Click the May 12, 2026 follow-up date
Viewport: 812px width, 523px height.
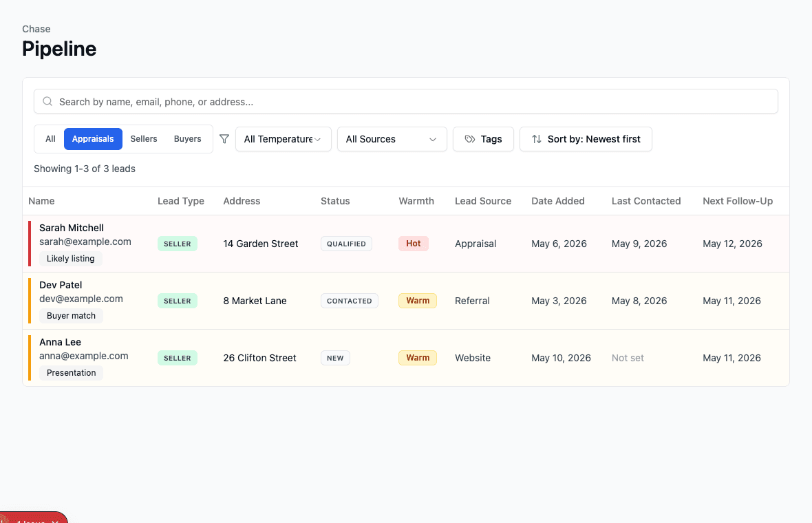pos(732,244)
